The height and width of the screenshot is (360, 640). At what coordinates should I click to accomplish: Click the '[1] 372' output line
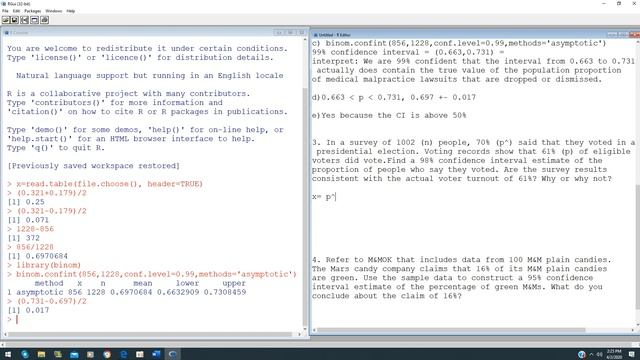pos(23,238)
